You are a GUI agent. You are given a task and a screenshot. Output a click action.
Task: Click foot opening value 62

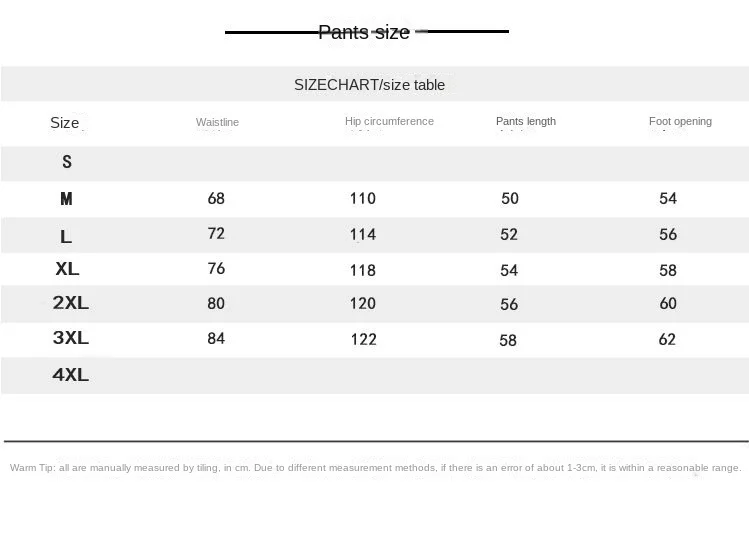coord(667,339)
